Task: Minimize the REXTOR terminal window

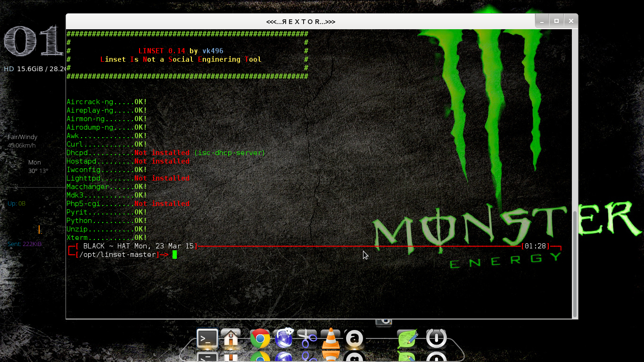Action: click(x=542, y=21)
